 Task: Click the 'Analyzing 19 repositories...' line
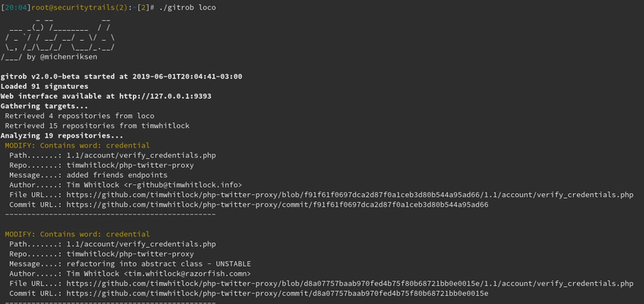point(61,136)
